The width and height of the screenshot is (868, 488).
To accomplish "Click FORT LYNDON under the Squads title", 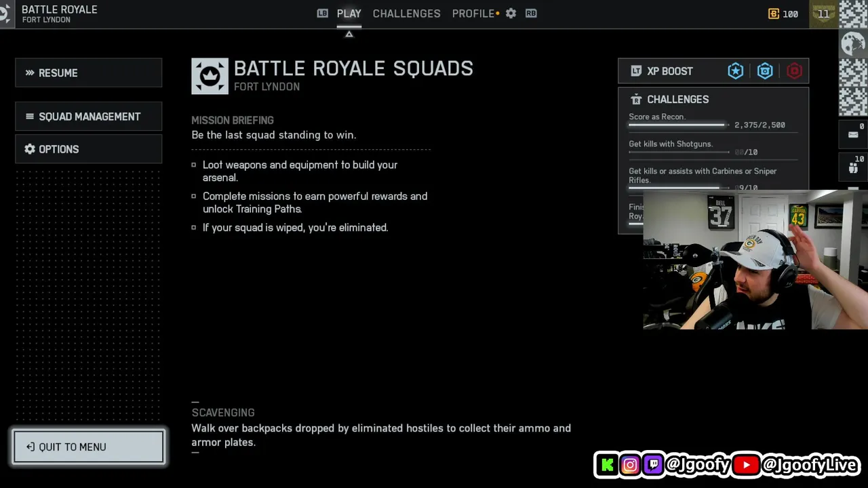I will [267, 87].
